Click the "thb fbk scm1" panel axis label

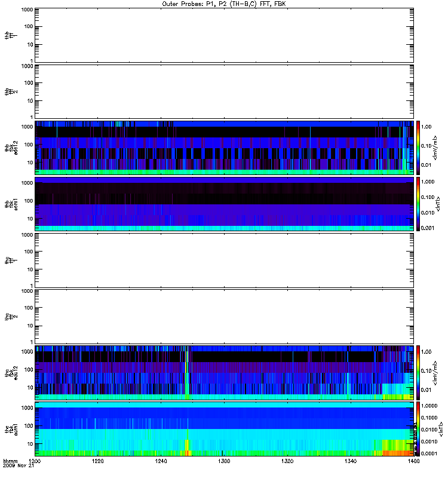pyautogui.click(x=11, y=204)
